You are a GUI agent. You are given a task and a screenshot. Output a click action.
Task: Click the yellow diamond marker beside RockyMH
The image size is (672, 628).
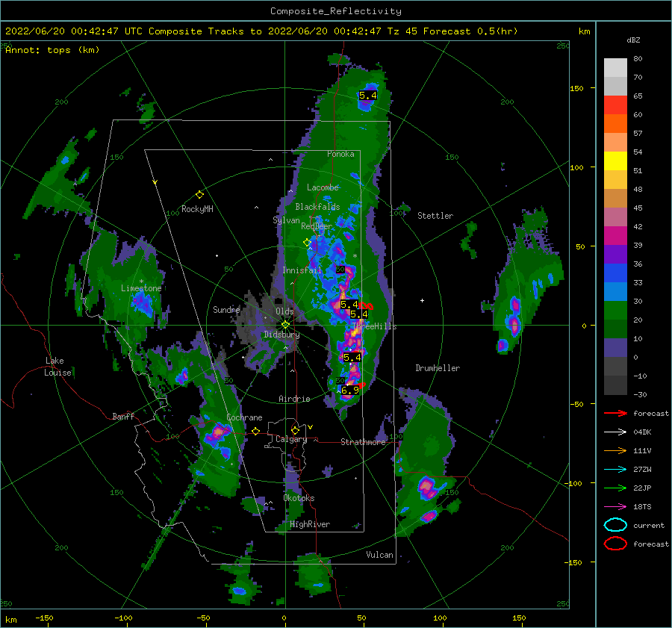click(199, 195)
